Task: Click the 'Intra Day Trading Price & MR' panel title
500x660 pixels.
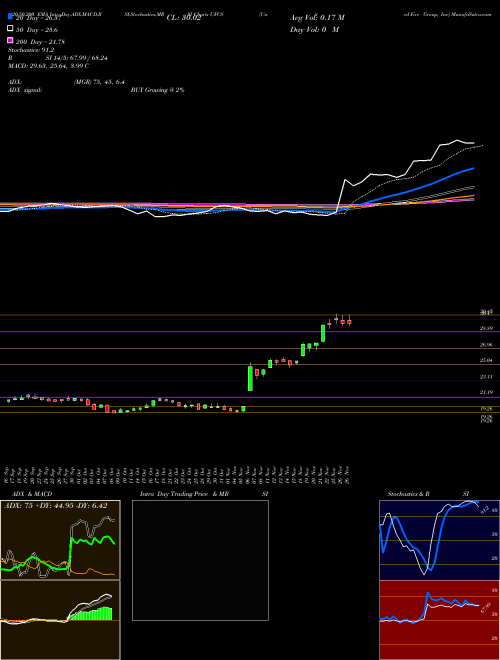Action: tap(184, 494)
